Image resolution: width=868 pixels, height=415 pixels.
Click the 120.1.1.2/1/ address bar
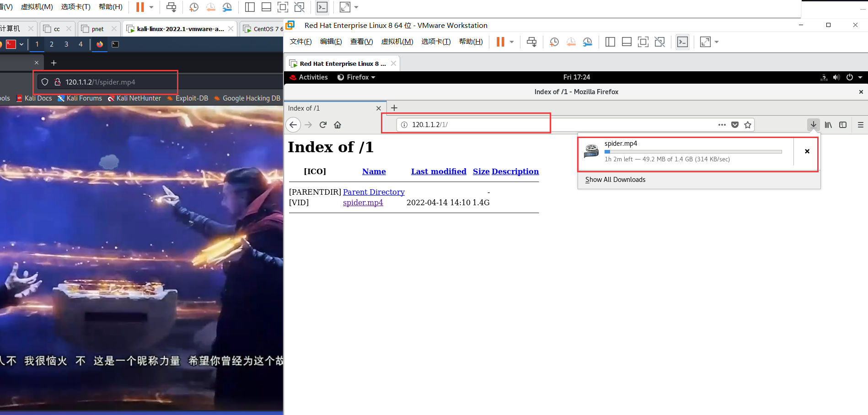[x=575, y=125]
